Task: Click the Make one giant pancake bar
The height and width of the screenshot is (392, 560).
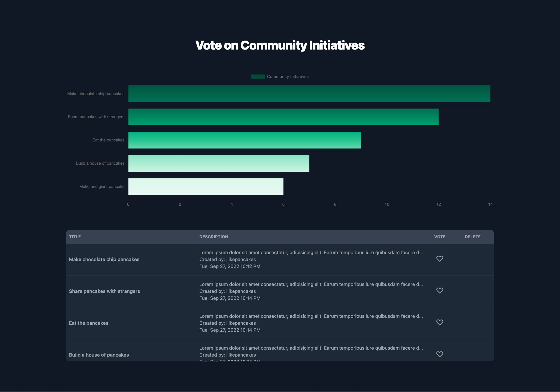Action: (x=206, y=187)
